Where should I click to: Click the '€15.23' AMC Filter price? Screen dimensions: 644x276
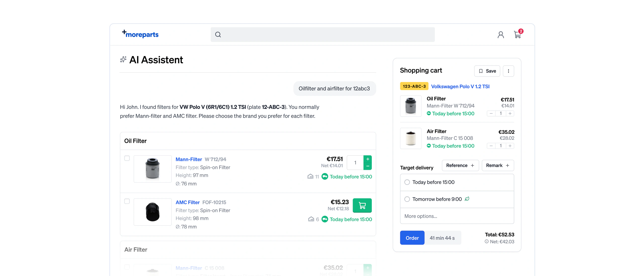point(340,202)
